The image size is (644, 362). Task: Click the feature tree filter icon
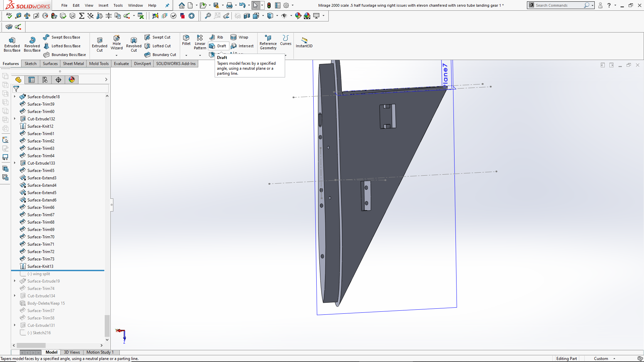16,89
